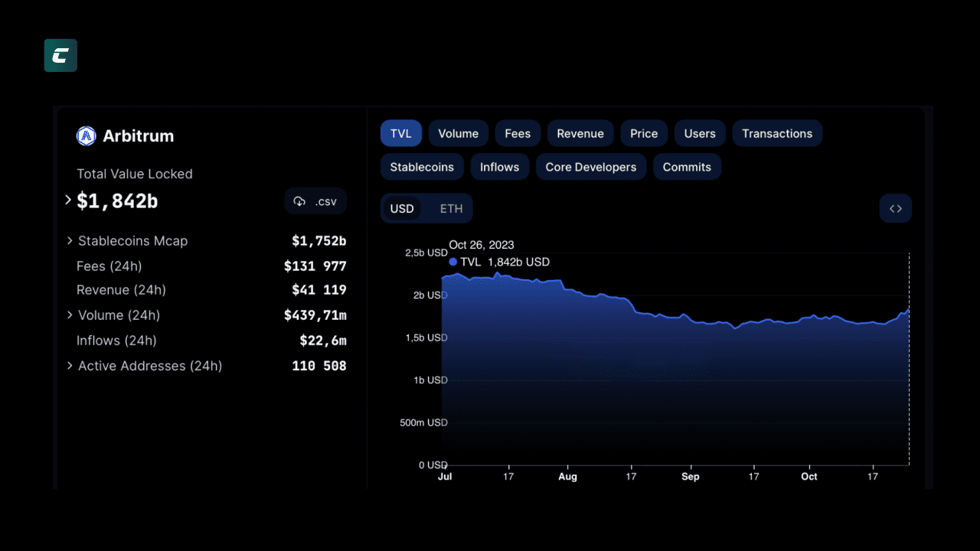
Task: Click the embed code icon button
Action: [895, 208]
